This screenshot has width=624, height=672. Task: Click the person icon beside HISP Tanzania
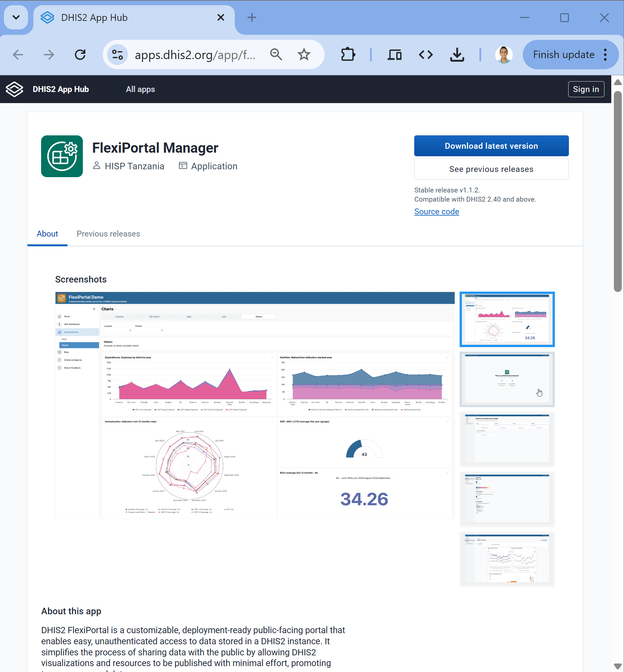point(97,166)
